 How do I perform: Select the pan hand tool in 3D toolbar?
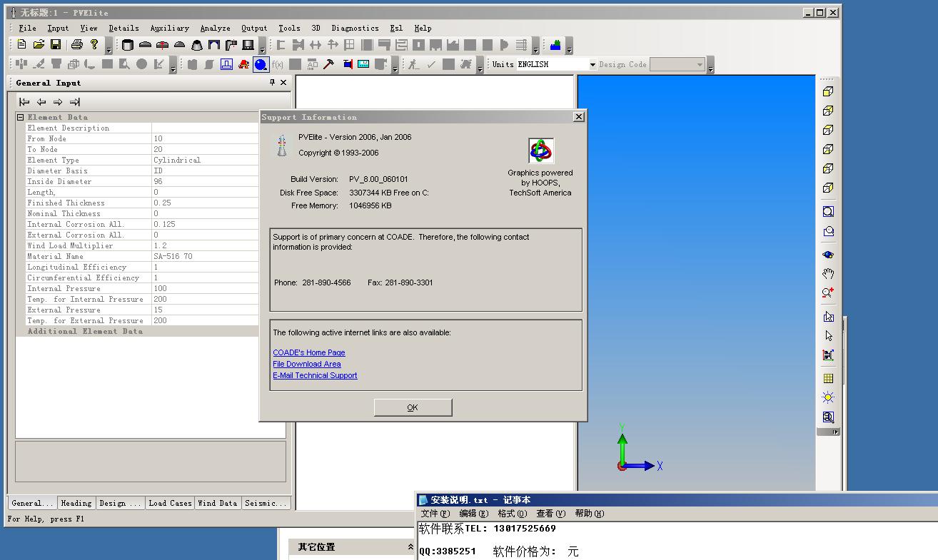point(828,274)
